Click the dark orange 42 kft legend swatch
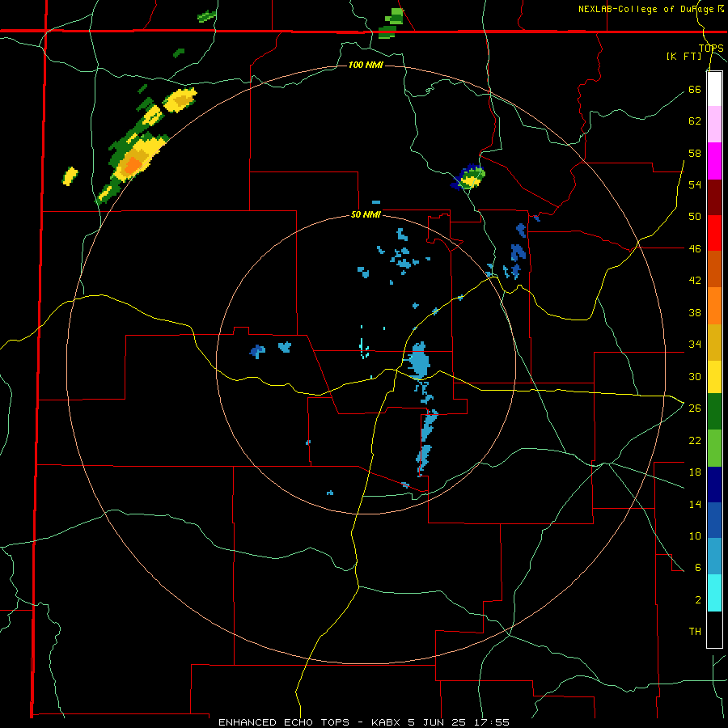This screenshot has height=728, width=728. click(x=714, y=269)
